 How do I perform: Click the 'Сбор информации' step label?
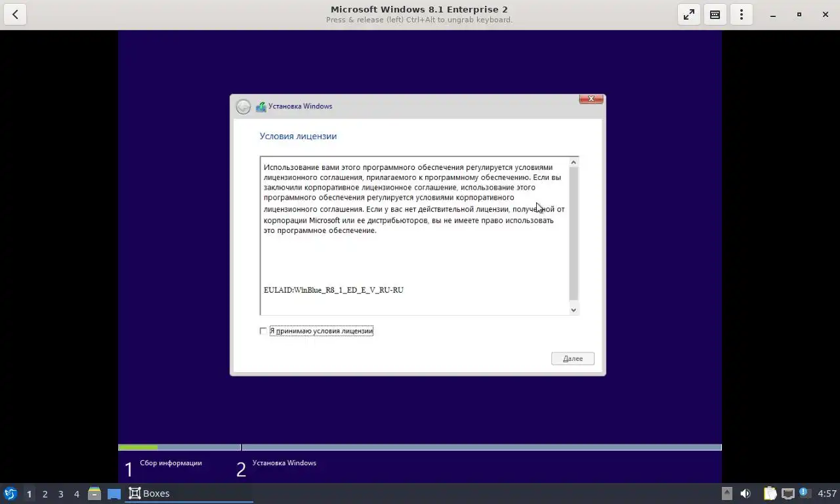point(171,463)
